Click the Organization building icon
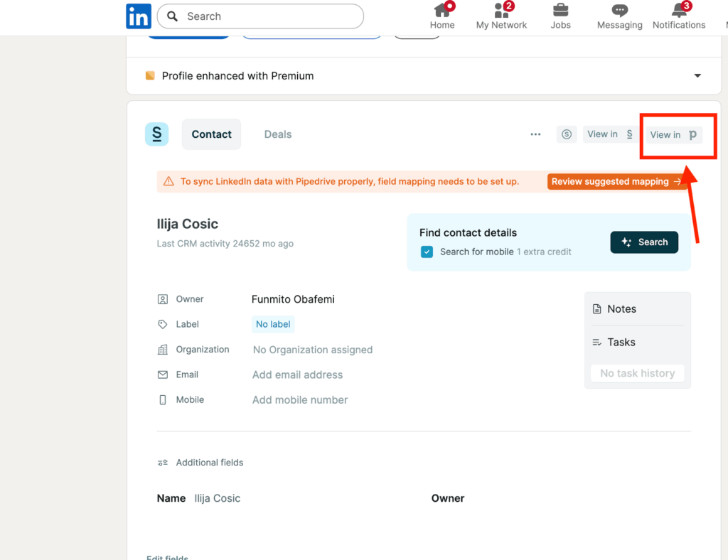 tap(162, 349)
